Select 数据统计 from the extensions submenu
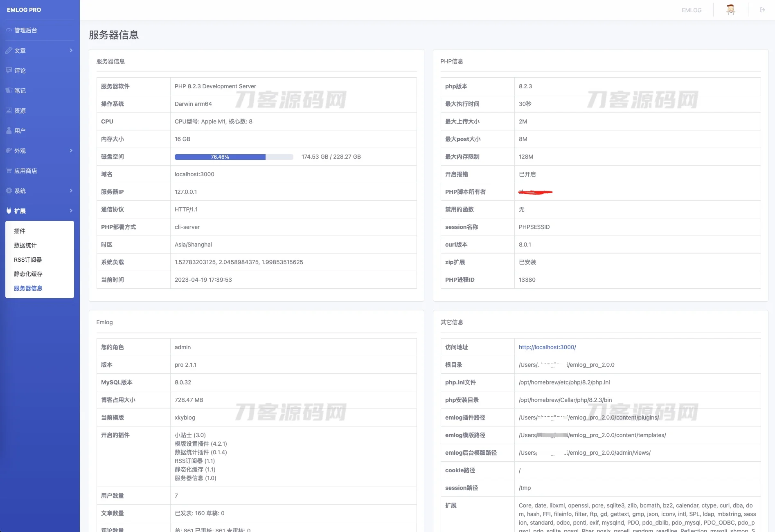The image size is (775, 532). [x=25, y=245]
